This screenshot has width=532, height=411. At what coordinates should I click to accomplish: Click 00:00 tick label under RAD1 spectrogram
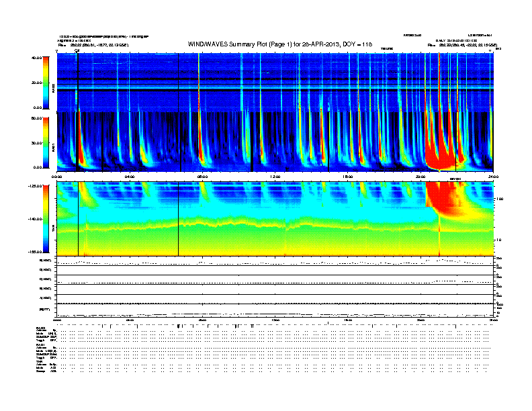tap(56, 177)
